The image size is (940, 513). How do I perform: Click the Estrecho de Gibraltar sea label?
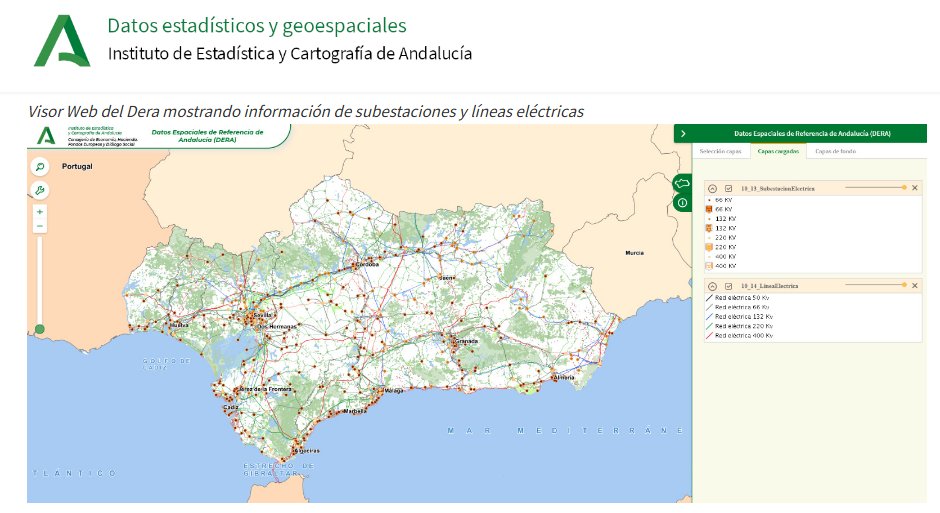[278, 469]
